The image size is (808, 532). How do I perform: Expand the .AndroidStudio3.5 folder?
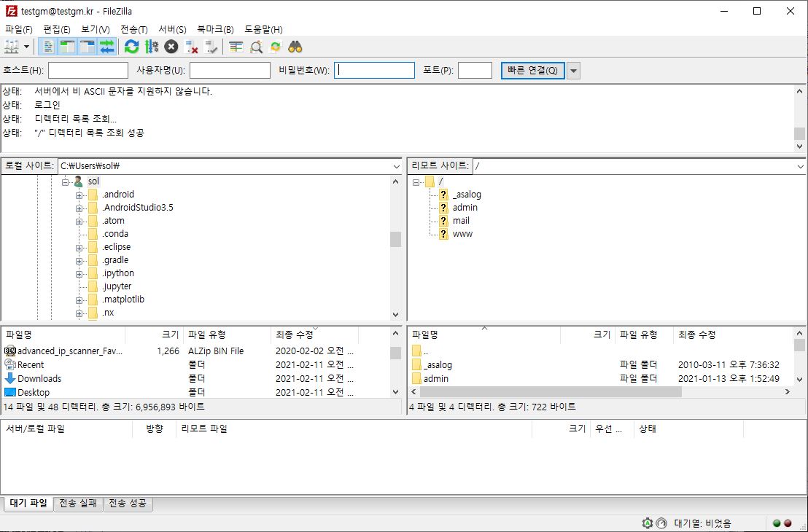pos(79,208)
